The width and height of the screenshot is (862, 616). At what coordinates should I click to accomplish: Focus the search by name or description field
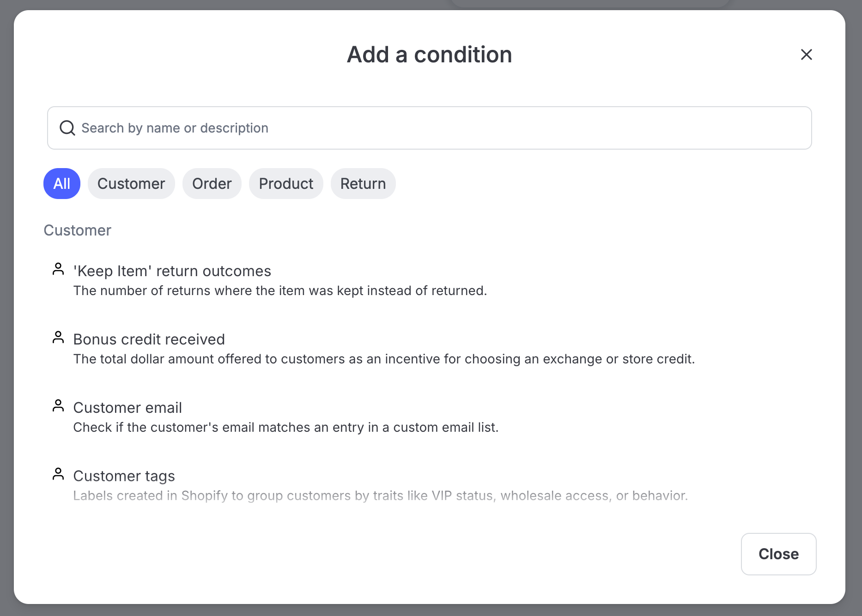coord(430,128)
